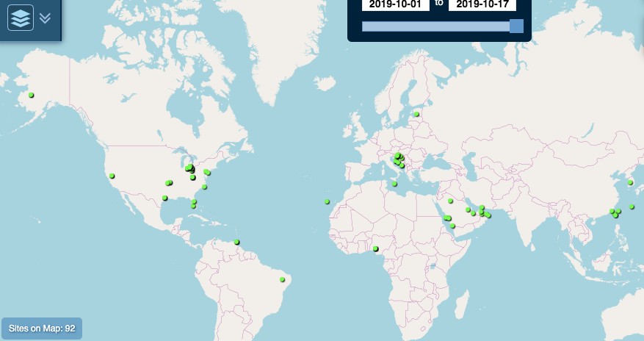Select the site marker in Japan
This screenshot has height=341, width=644.
click(x=630, y=182)
